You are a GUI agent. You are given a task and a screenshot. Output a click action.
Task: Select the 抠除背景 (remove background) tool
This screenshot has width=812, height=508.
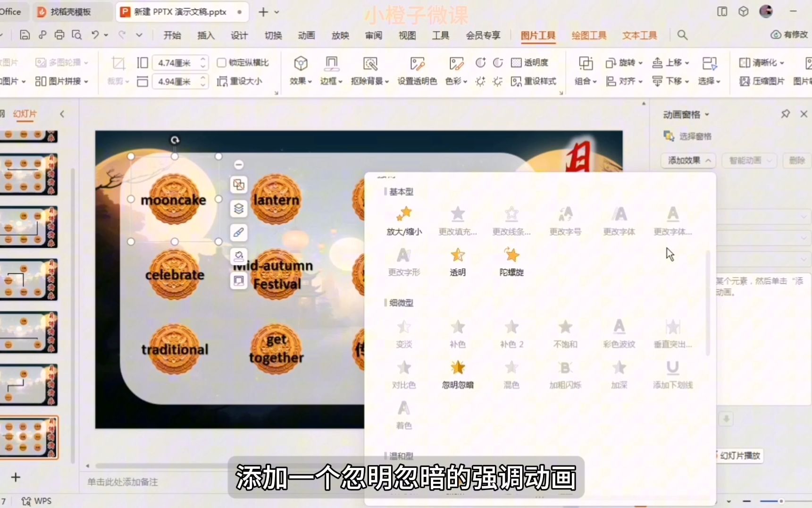pos(371,70)
